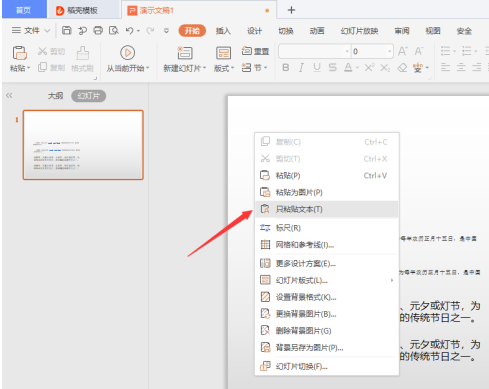
Task: Click the Print Preview icon
Action: click(114, 31)
